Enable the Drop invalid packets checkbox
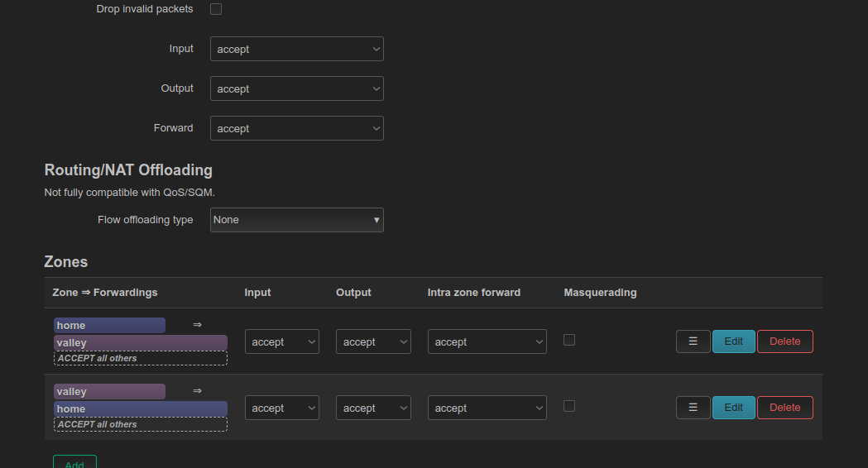 [216, 9]
